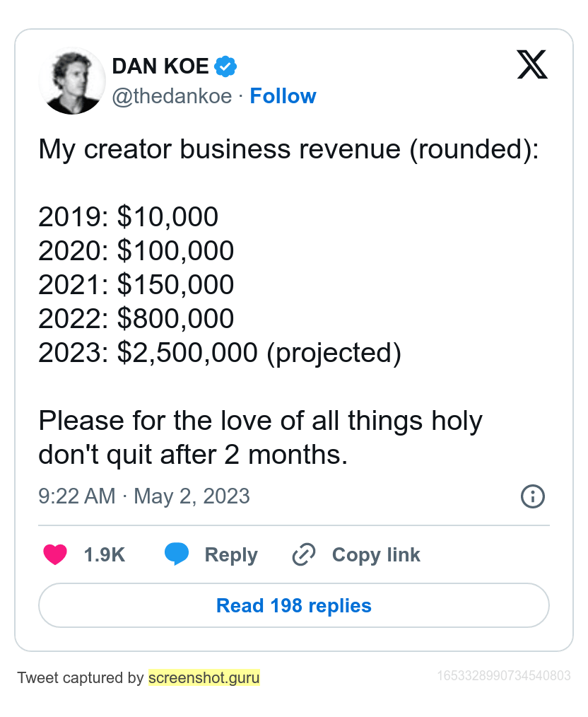Image resolution: width=588 pixels, height=717 pixels.
Task: Click the 'My creator business revenue' heading line
Action: click(289, 149)
